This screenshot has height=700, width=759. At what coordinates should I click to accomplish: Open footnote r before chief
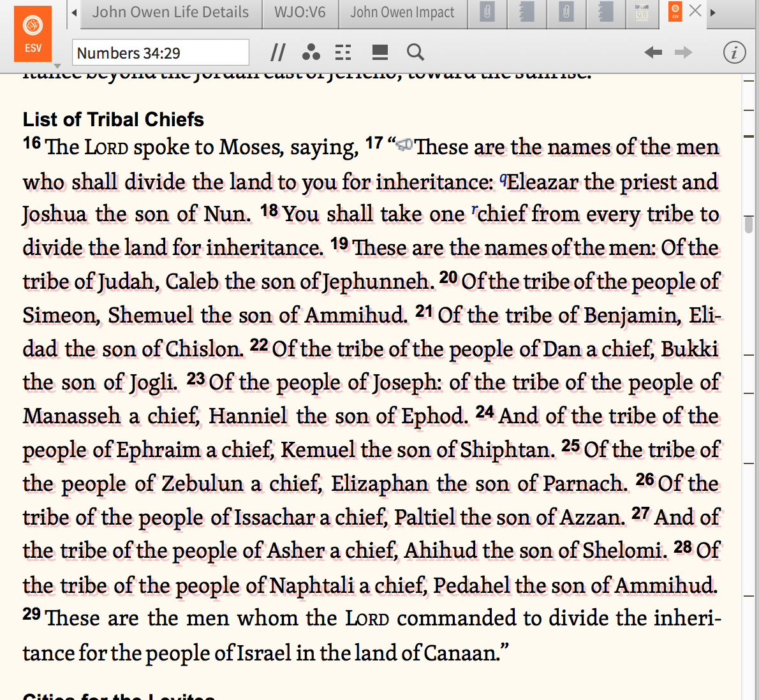tap(475, 210)
